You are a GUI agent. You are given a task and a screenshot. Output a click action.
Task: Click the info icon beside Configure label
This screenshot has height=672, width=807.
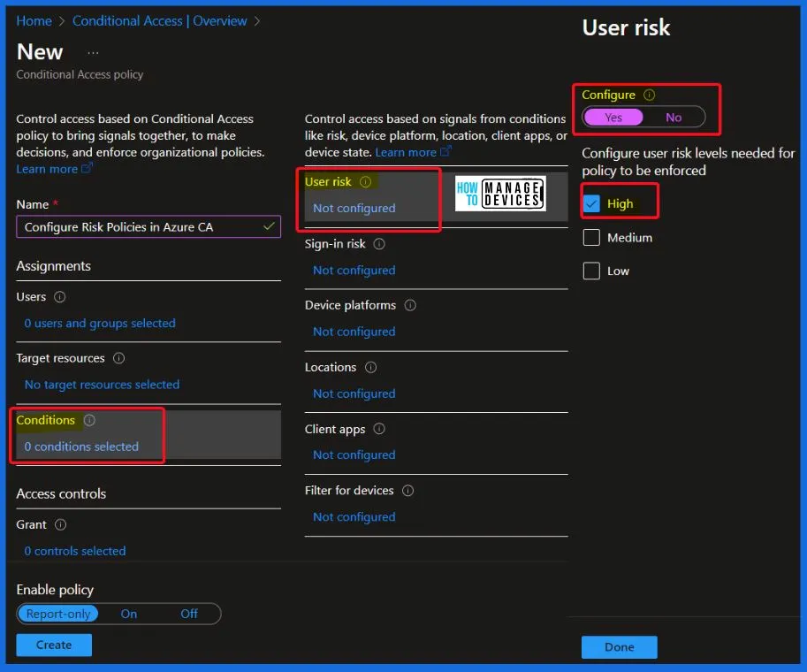click(x=650, y=95)
